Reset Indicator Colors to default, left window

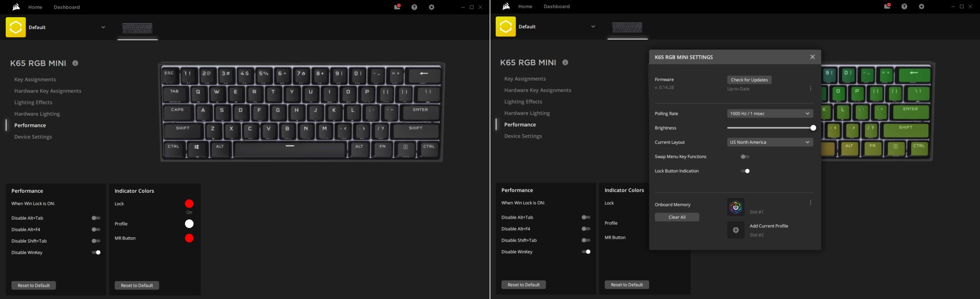137,285
